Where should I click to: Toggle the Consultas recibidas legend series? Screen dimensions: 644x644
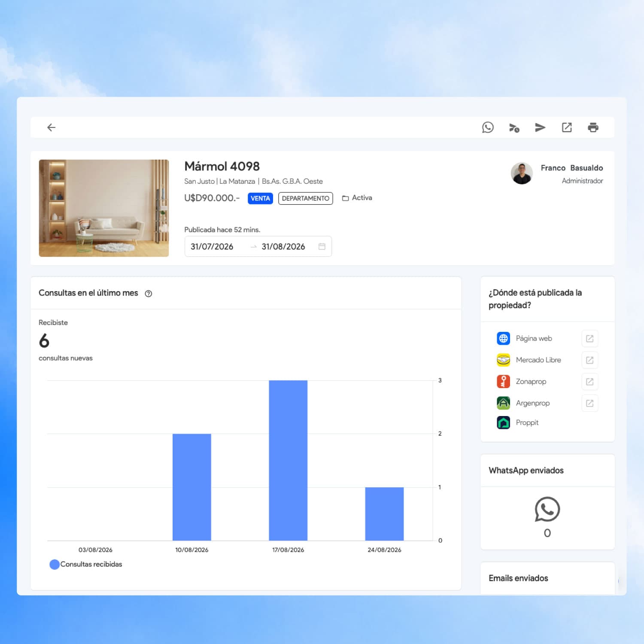pos(86,564)
